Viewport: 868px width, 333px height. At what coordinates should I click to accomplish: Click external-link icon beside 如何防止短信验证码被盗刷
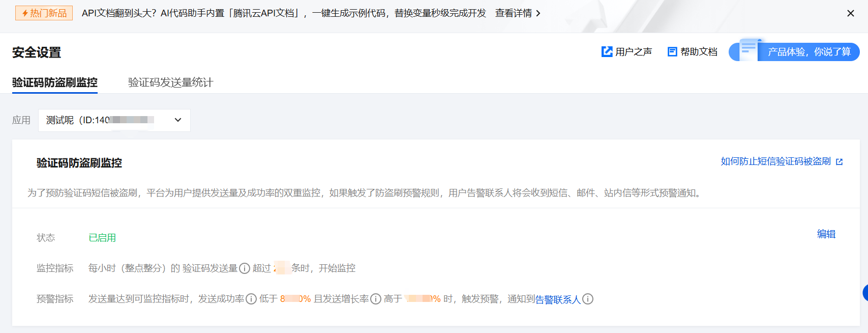click(839, 162)
